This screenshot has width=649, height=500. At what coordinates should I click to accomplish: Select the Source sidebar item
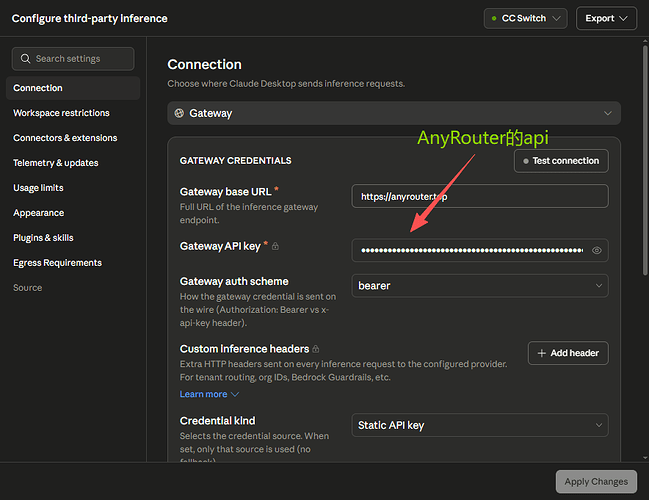pyautogui.click(x=28, y=288)
